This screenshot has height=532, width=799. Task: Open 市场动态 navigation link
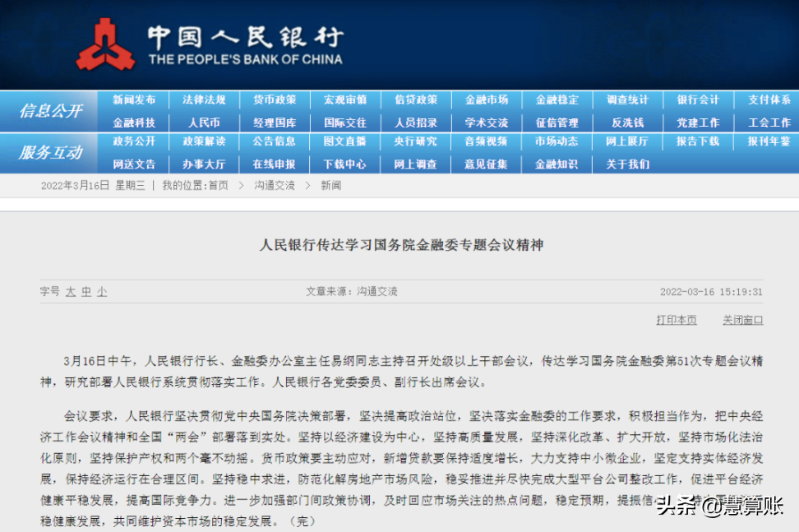point(557,141)
